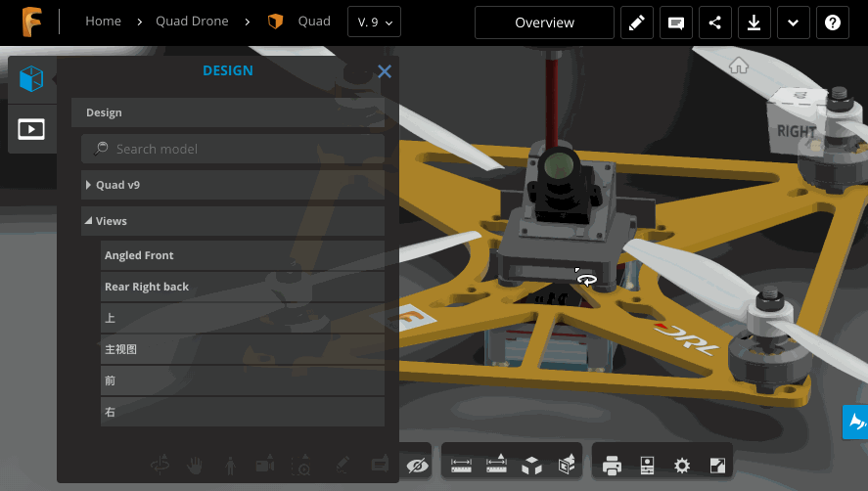Open the help question mark icon

coord(833,22)
